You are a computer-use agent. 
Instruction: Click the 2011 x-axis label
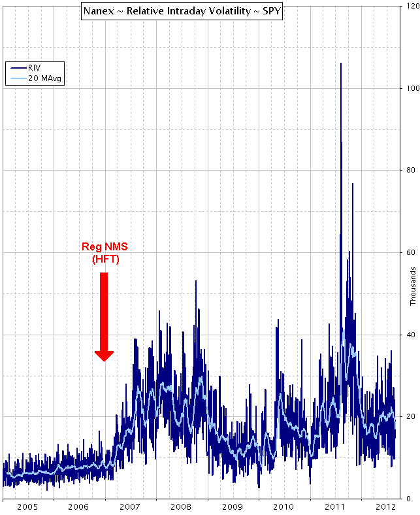[335, 507]
